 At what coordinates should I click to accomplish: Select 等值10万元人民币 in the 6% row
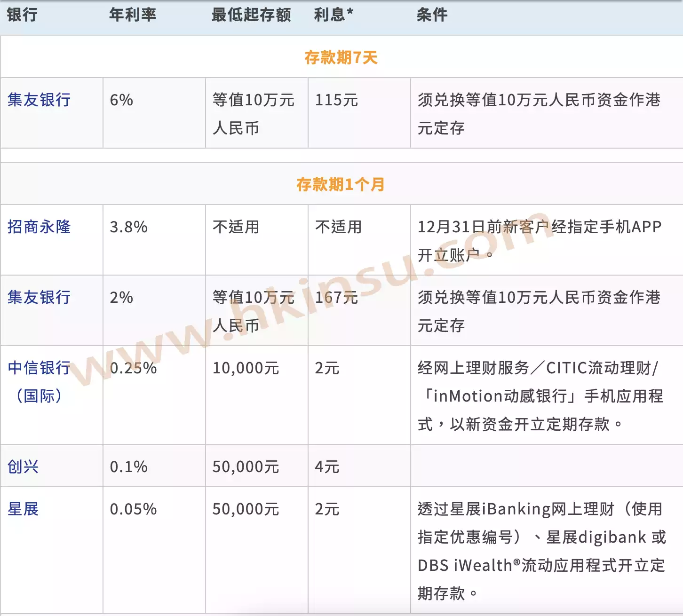(254, 114)
